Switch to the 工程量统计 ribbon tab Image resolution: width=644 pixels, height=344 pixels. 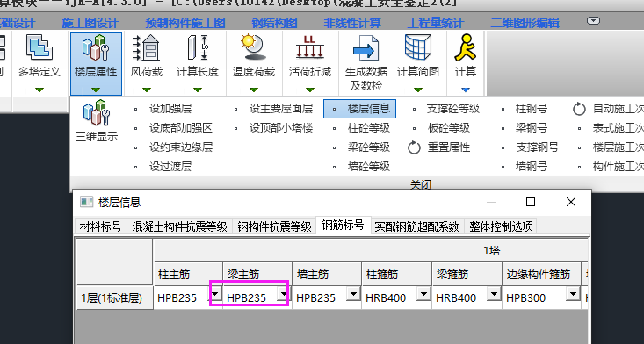coord(436,23)
